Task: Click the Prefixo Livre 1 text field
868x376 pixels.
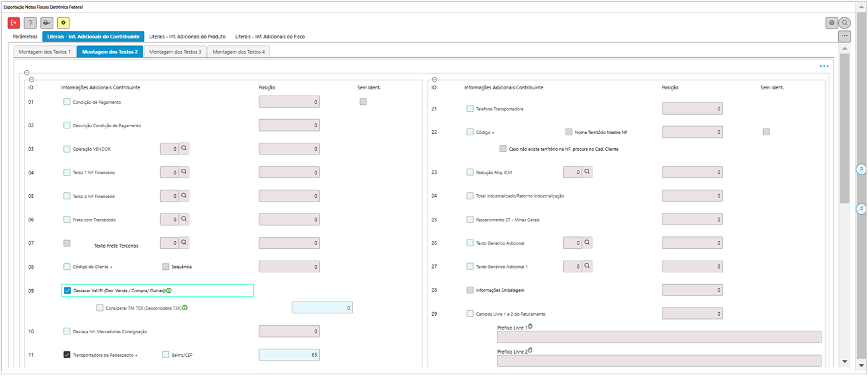Action: pyautogui.click(x=659, y=337)
